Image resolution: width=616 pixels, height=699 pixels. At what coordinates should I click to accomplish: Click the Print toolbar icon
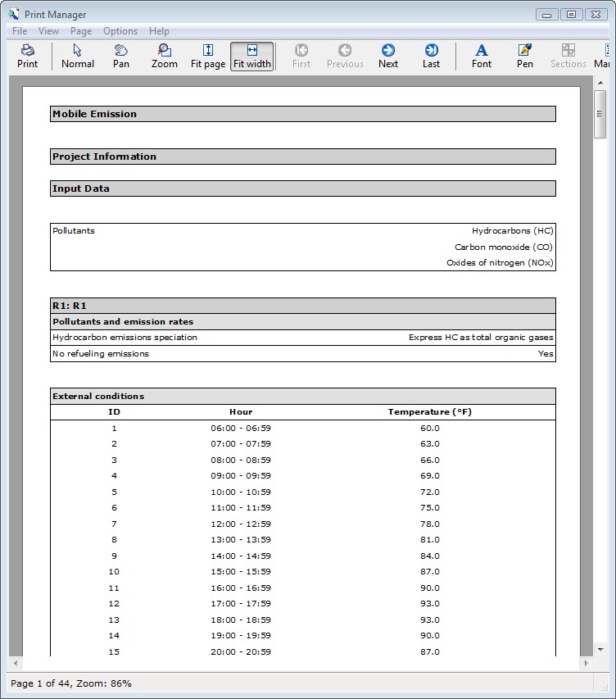[x=27, y=56]
